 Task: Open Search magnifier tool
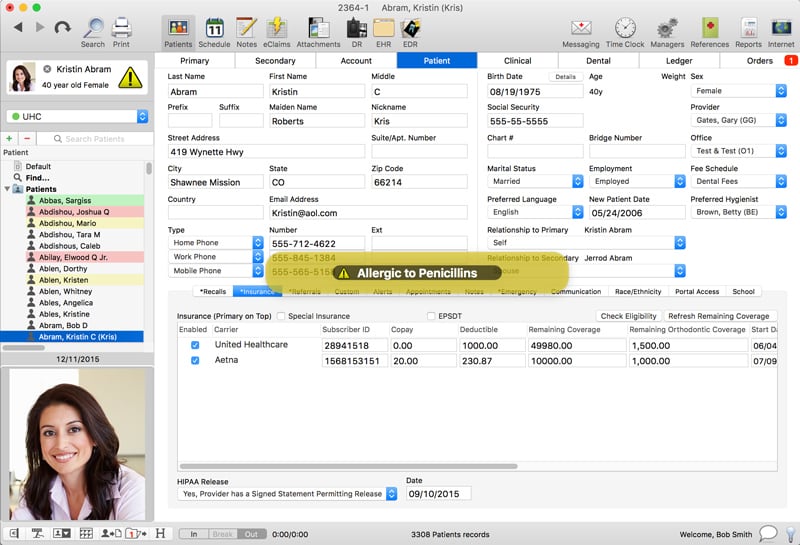click(93, 33)
